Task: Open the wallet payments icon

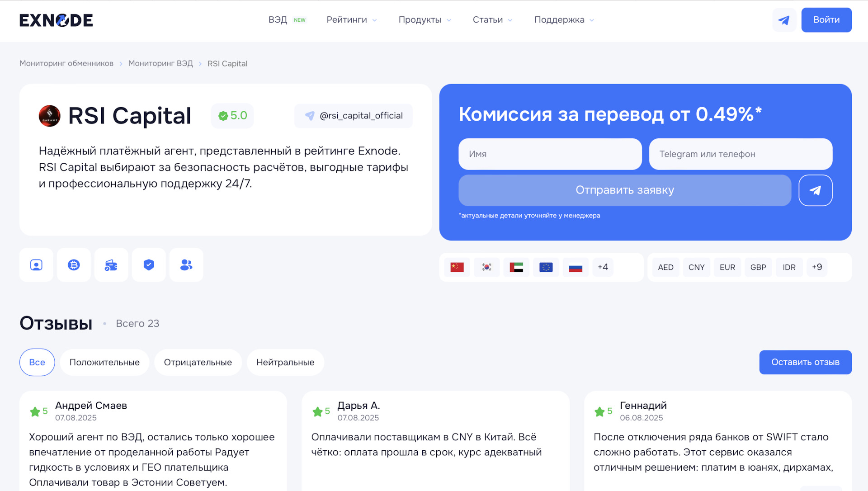Action: (111, 265)
